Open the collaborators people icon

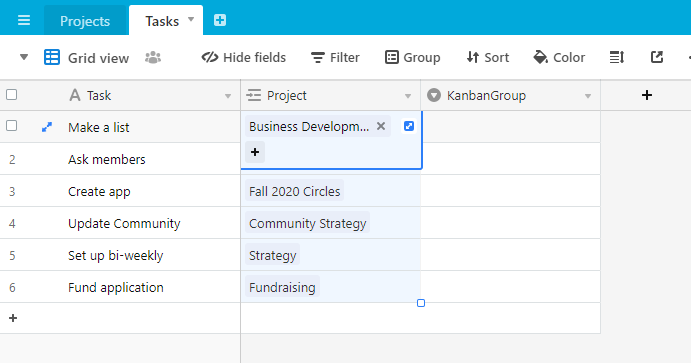(153, 58)
